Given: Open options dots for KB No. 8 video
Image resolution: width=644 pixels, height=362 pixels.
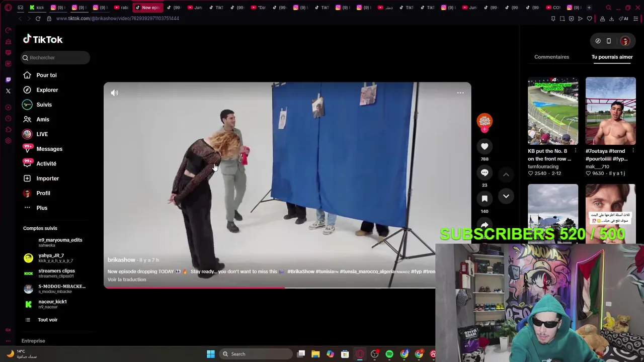Looking at the screenshot, I should [x=575, y=151].
